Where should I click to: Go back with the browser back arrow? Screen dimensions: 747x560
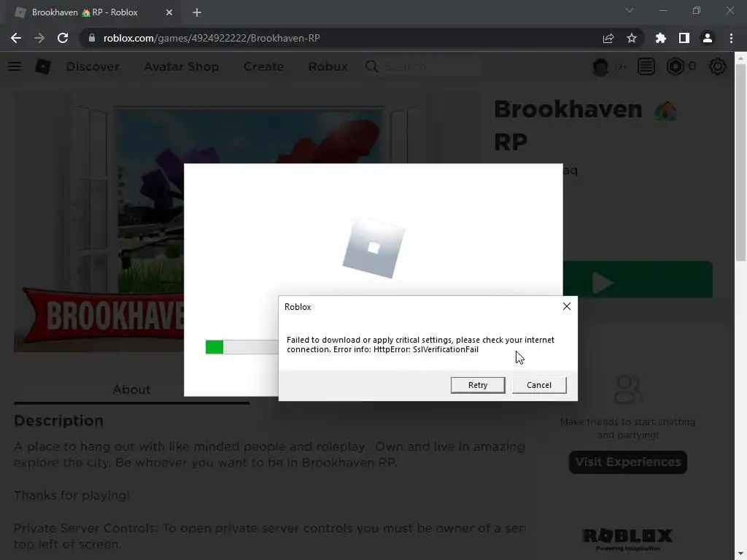pyautogui.click(x=16, y=38)
